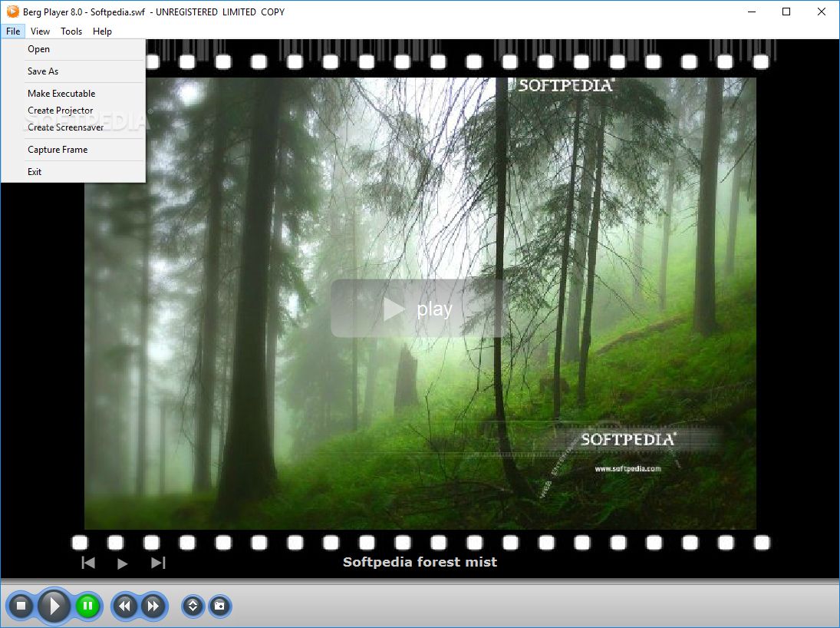Click the small play triangle under film strip

coord(122,563)
